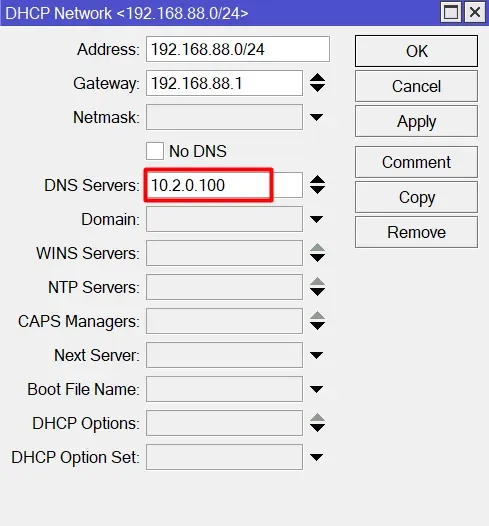Focus the Address field with 192.168.88.0/24
489x526 pixels.
point(238,49)
